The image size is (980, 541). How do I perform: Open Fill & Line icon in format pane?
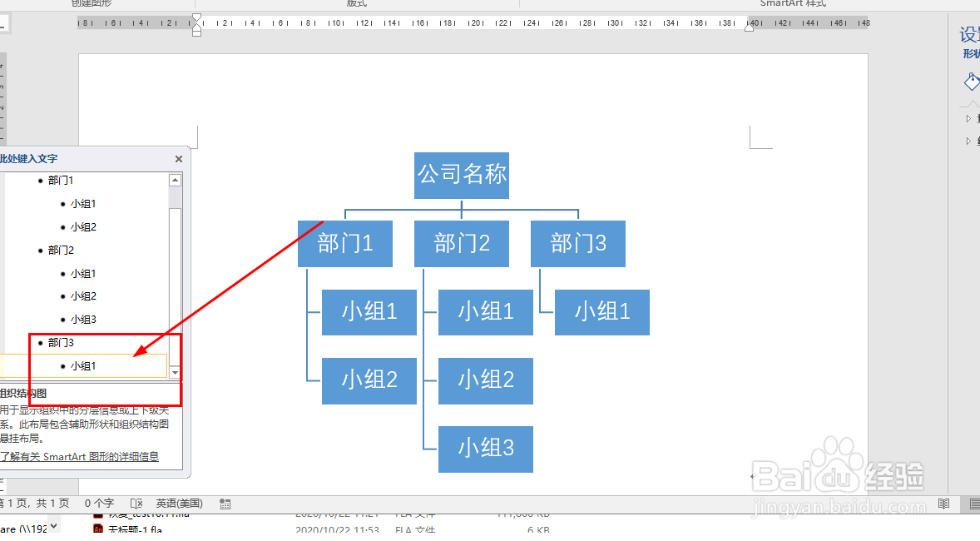pyautogui.click(x=972, y=82)
